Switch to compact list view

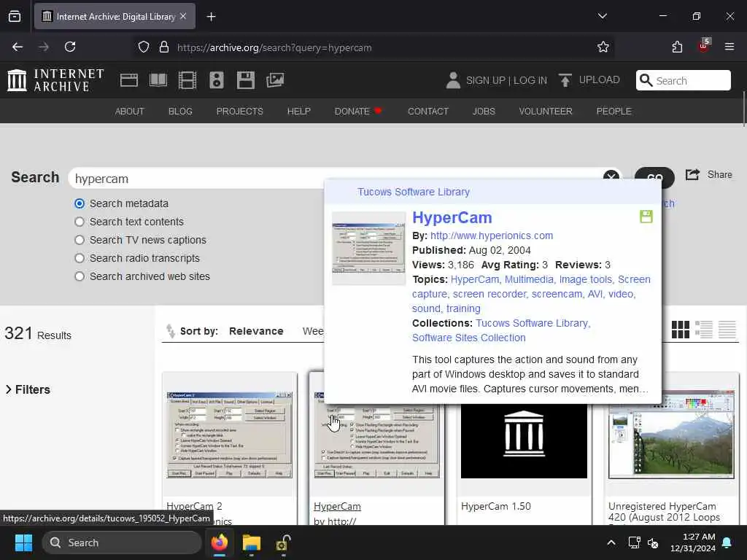[x=727, y=330]
